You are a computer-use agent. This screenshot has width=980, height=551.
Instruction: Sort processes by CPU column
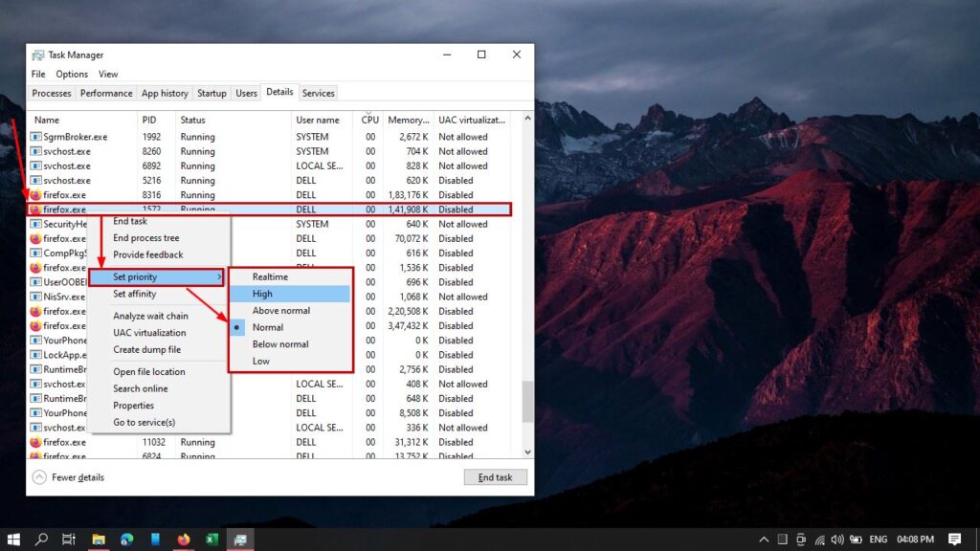tap(368, 120)
